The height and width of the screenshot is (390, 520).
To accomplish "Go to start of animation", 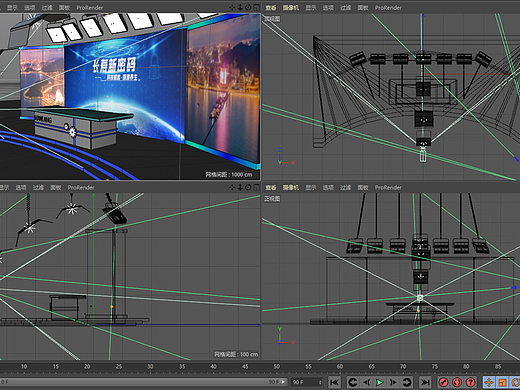I will [x=334, y=382].
